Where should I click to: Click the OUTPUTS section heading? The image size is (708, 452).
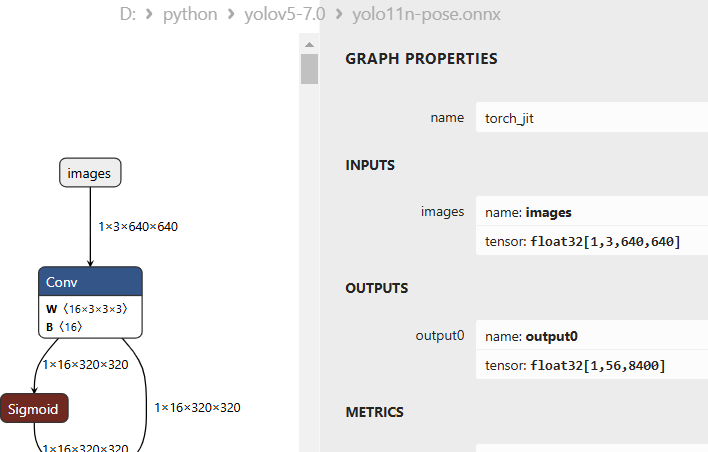[x=377, y=288]
